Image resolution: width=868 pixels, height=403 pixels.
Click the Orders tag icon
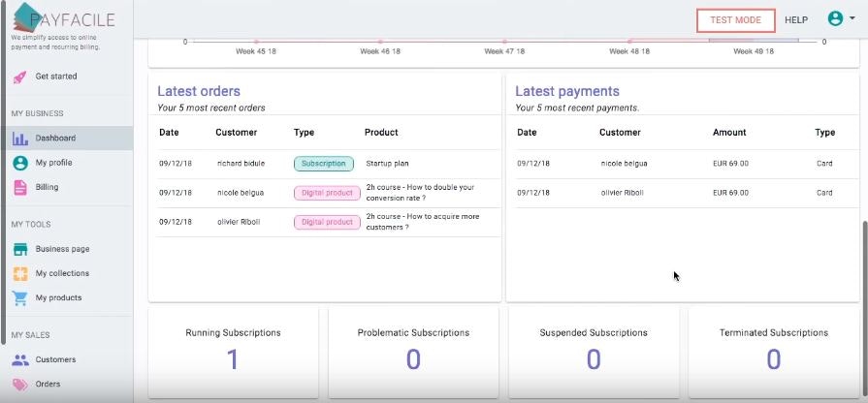coord(20,385)
